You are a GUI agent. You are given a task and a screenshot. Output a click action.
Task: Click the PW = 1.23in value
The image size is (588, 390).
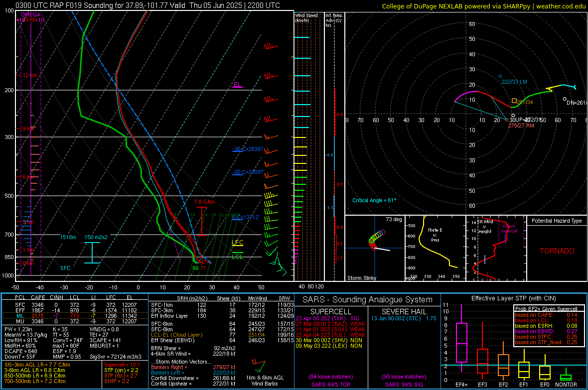[18, 329]
